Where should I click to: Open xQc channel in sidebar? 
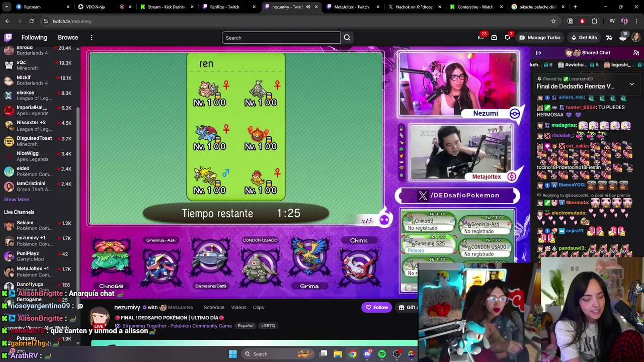pyautogui.click(x=38, y=65)
